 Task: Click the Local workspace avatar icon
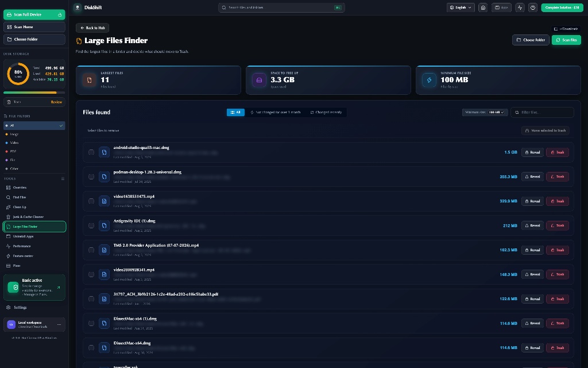coord(11,324)
